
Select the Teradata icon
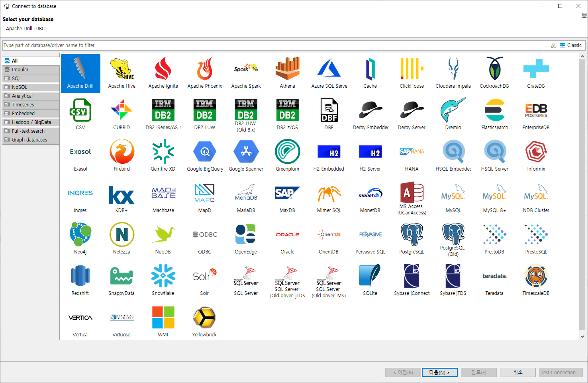pos(494,276)
